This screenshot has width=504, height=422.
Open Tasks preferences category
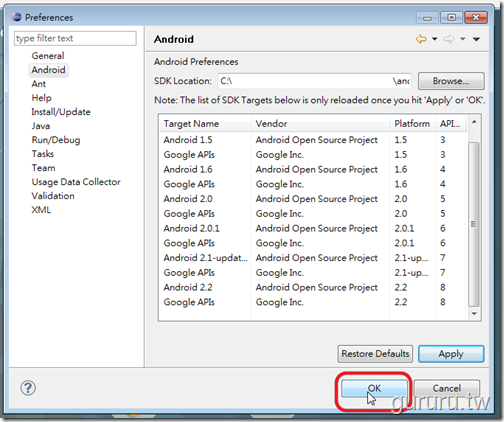(43, 154)
